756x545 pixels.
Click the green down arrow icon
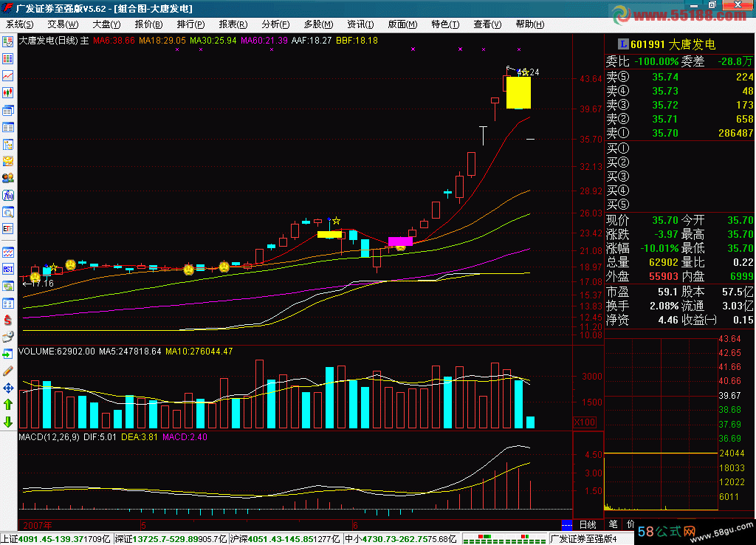[7, 422]
